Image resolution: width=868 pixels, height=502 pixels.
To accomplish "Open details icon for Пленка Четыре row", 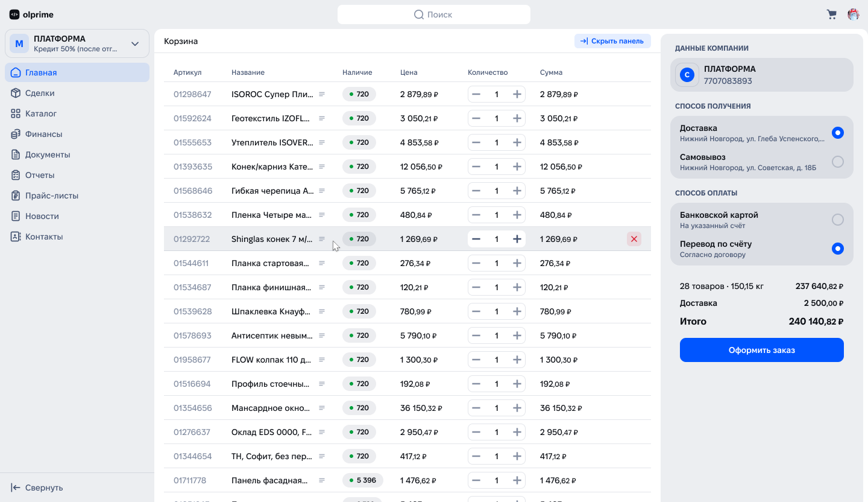I will pos(322,215).
